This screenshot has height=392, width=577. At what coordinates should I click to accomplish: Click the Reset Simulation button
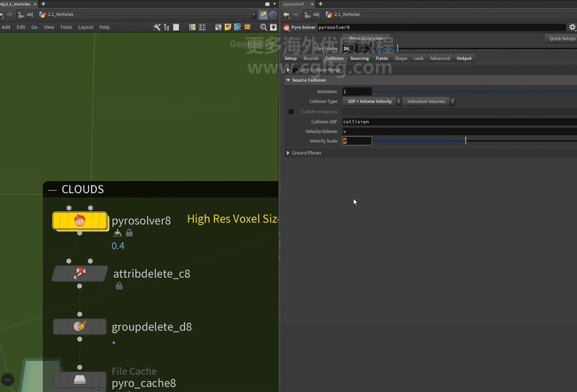(366, 38)
